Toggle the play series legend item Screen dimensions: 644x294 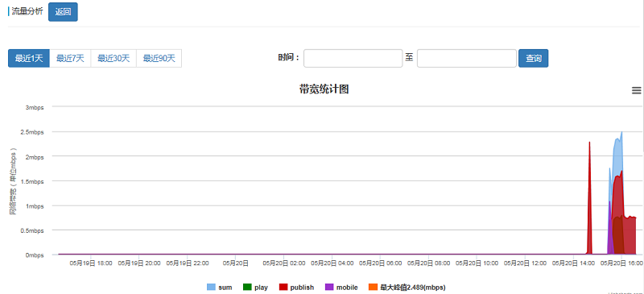[255, 288]
